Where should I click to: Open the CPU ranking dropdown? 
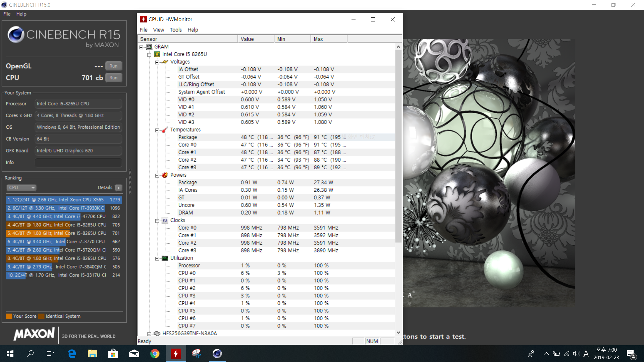(x=21, y=188)
